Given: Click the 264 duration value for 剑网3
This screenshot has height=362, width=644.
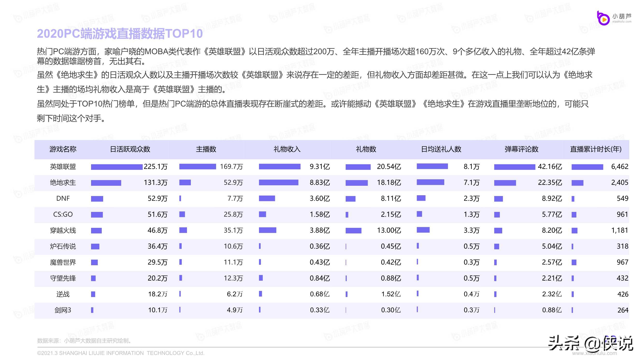Looking at the screenshot, I should click(623, 310).
